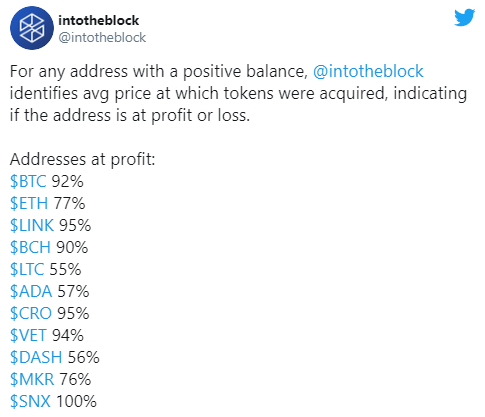The image size is (485, 417).
Task: Open the $LTC cashtag
Action: pos(27,269)
